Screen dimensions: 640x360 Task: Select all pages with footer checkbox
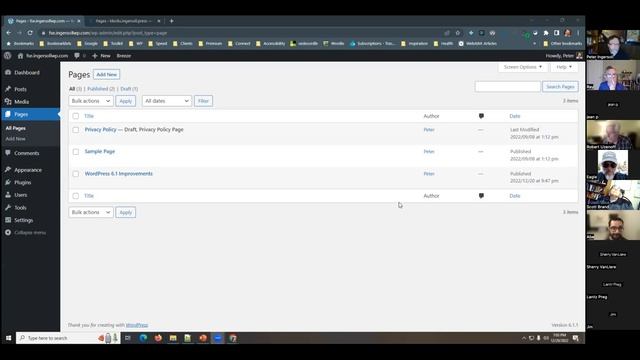(76, 196)
